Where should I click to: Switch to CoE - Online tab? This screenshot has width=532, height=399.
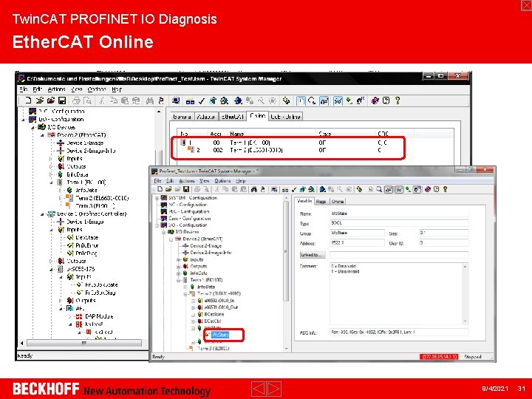pyautogui.click(x=285, y=117)
